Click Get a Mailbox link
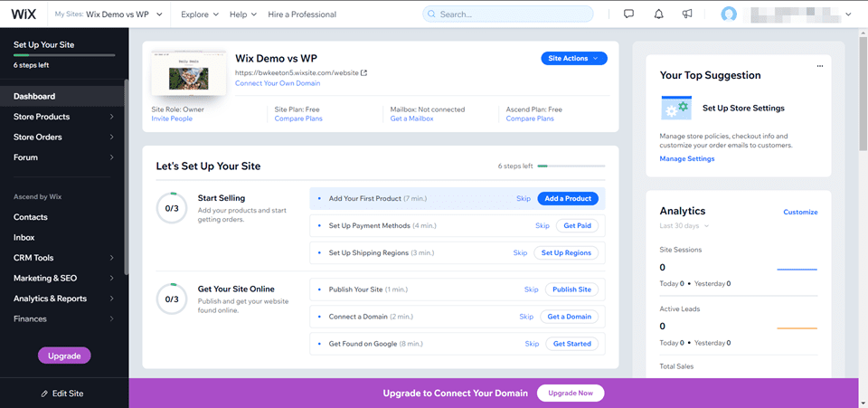The width and height of the screenshot is (868, 408). (x=412, y=119)
